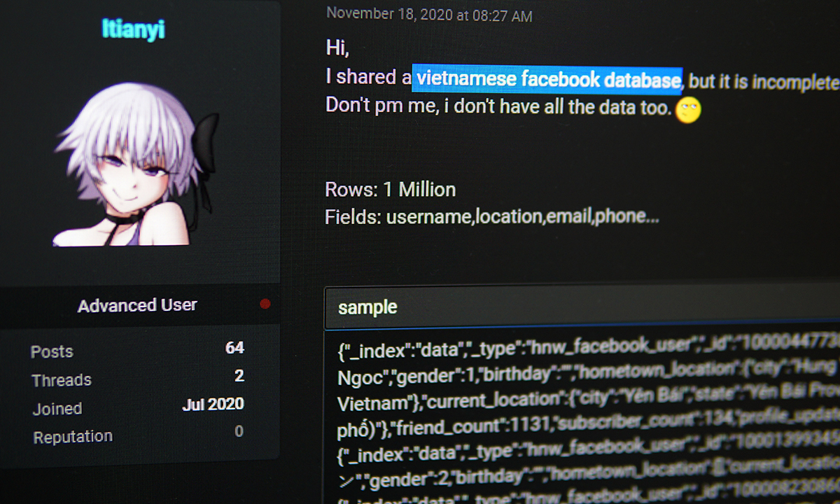Click the sample code box header
Screen dimensions: 840x504
click(x=582, y=307)
